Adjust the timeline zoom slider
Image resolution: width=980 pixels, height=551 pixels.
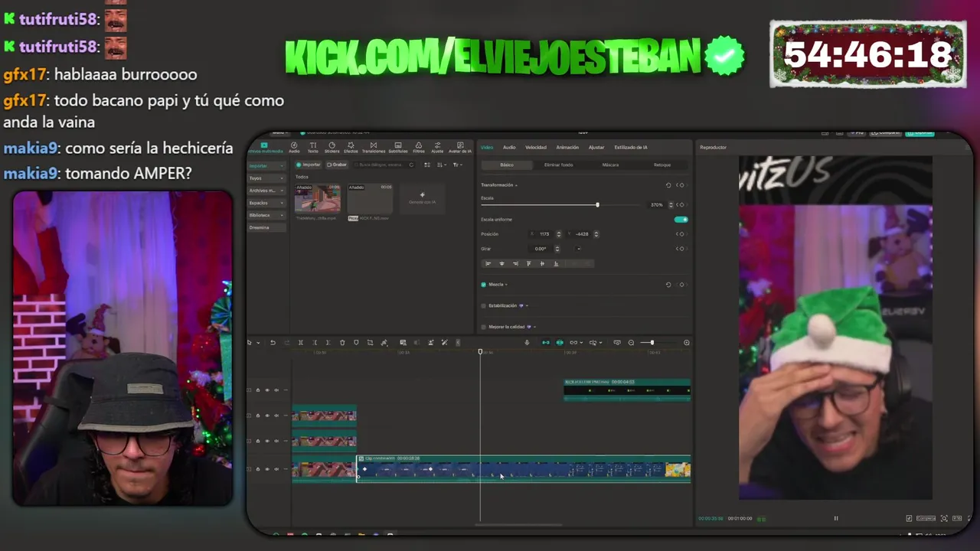[x=652, y=343]
